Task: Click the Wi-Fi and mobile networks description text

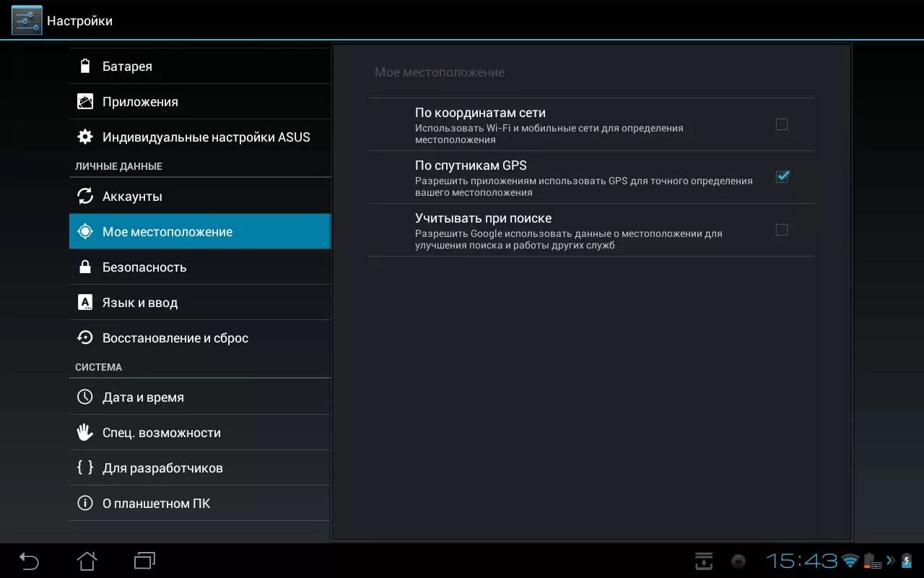Action: 549,134
